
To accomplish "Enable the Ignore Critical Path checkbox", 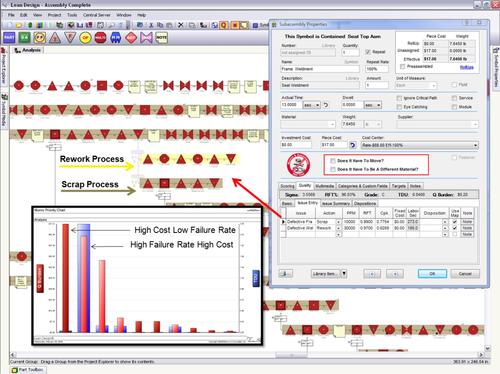I will click(399, 98).
